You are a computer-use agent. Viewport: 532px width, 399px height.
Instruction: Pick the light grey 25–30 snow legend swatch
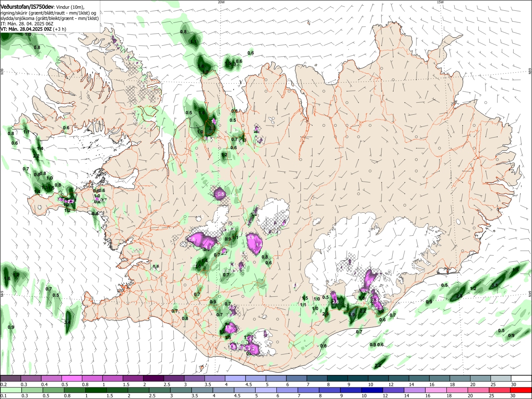tap(501, 379)
